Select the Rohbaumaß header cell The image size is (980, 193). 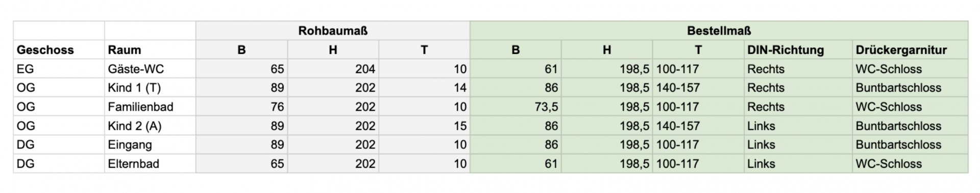point(333,31)
